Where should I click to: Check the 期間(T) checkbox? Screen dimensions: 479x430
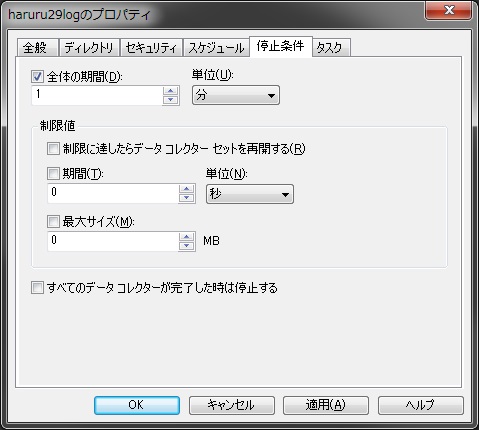coord(53,173)
